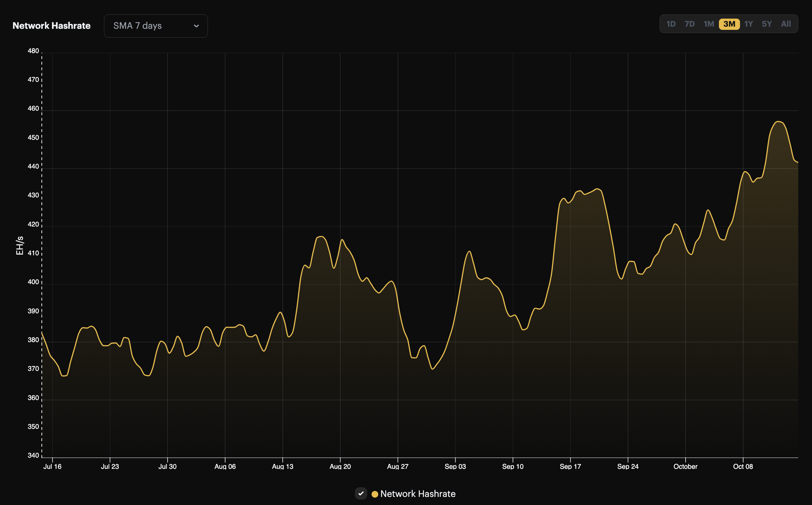This screenshot has width=812, height=505.
Task: Expand the smoothing selector chevron
Action: (197, 26)
